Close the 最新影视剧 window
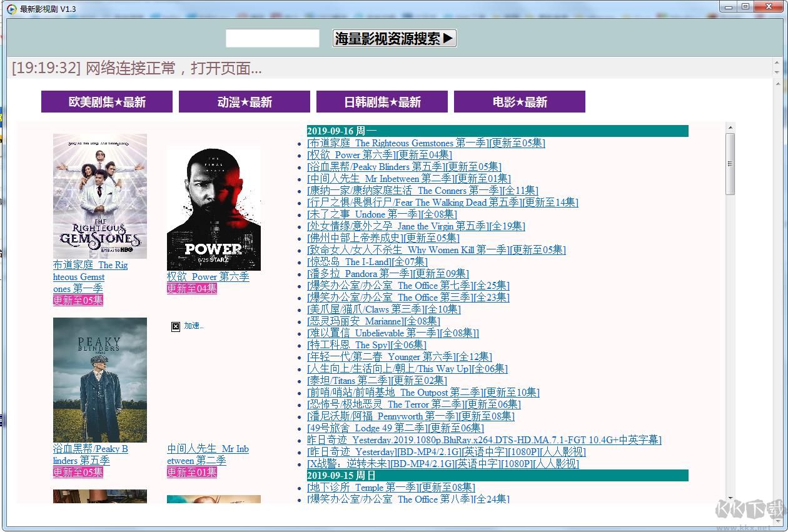The height and width of the screenshot is (532, 788). (769, 6)
